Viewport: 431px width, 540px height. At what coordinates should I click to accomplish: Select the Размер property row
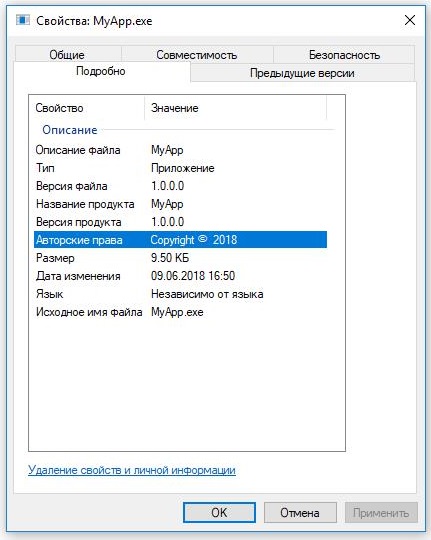[180, 258]
